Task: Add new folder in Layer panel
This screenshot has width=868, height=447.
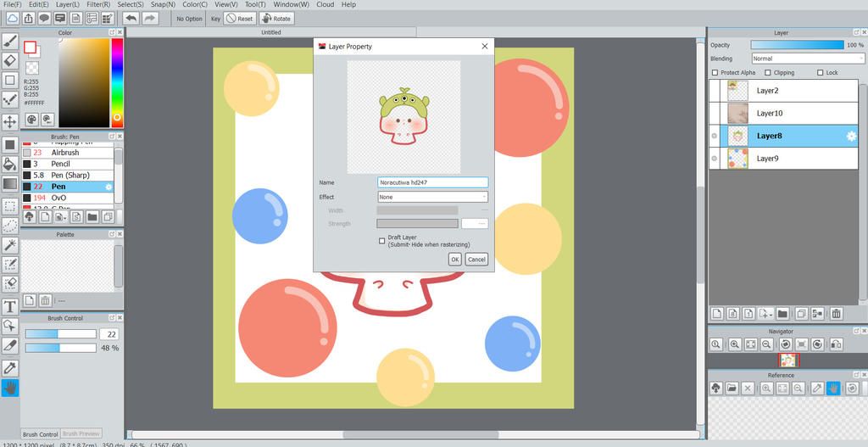Action: tap(782, 314)
